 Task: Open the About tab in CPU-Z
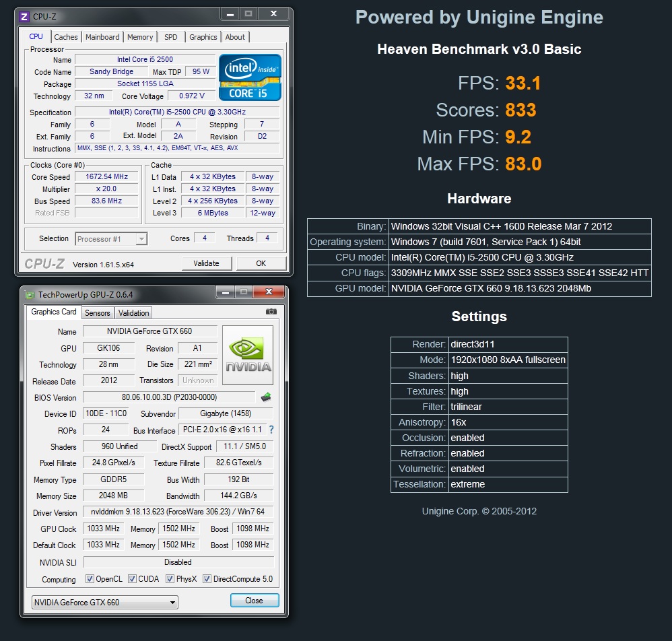[235, 37]
